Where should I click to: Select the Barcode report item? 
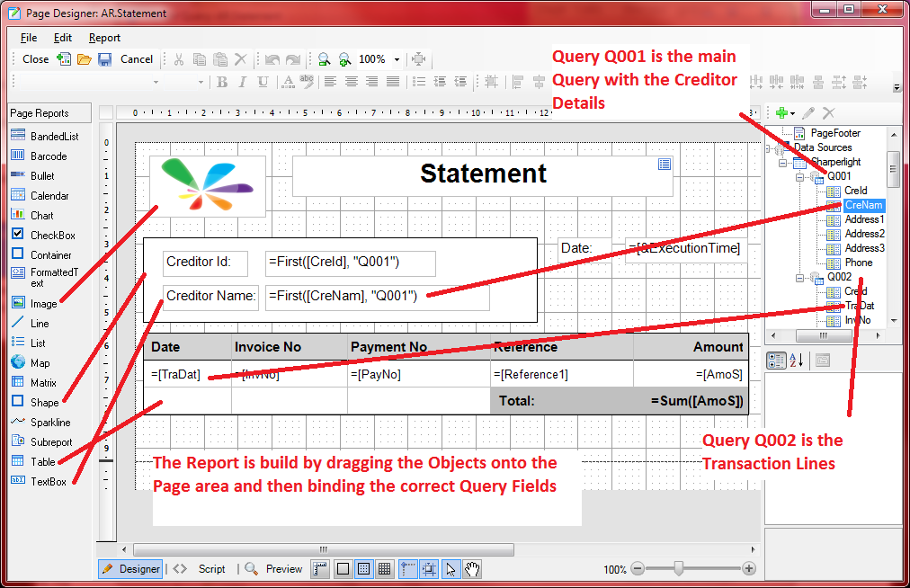click(x=39, y=156)
